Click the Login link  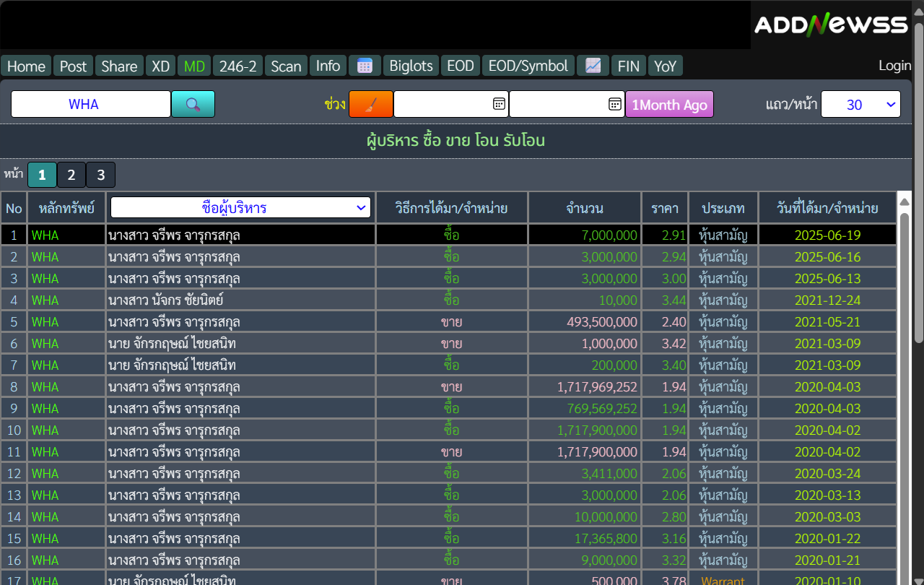point(894,66)
